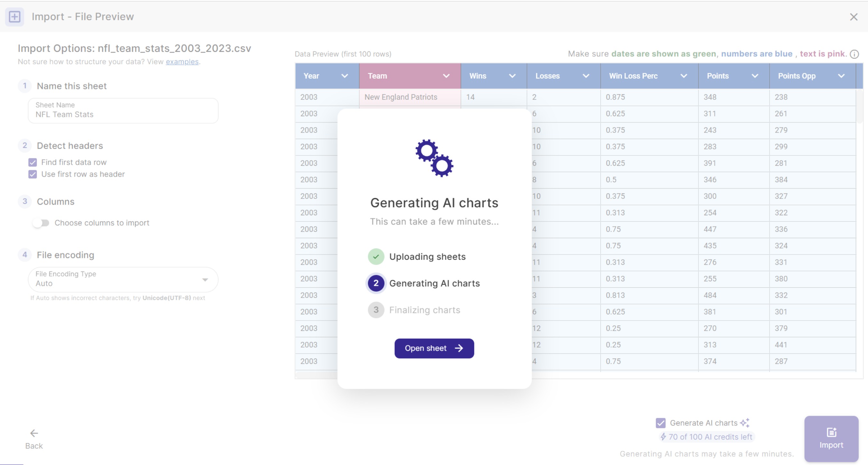The image size is (868, 465).
Task: Click Open sheet button
Action: (x=434, y=348)
